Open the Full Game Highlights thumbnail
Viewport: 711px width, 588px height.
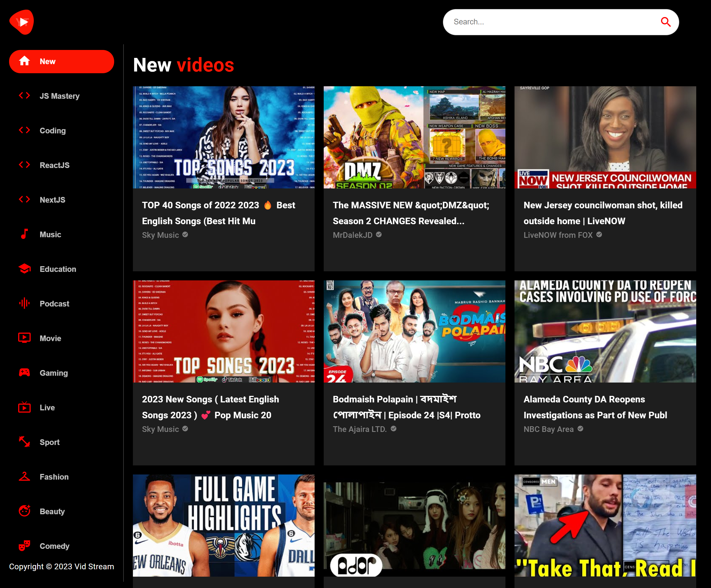tap(223, 525)
